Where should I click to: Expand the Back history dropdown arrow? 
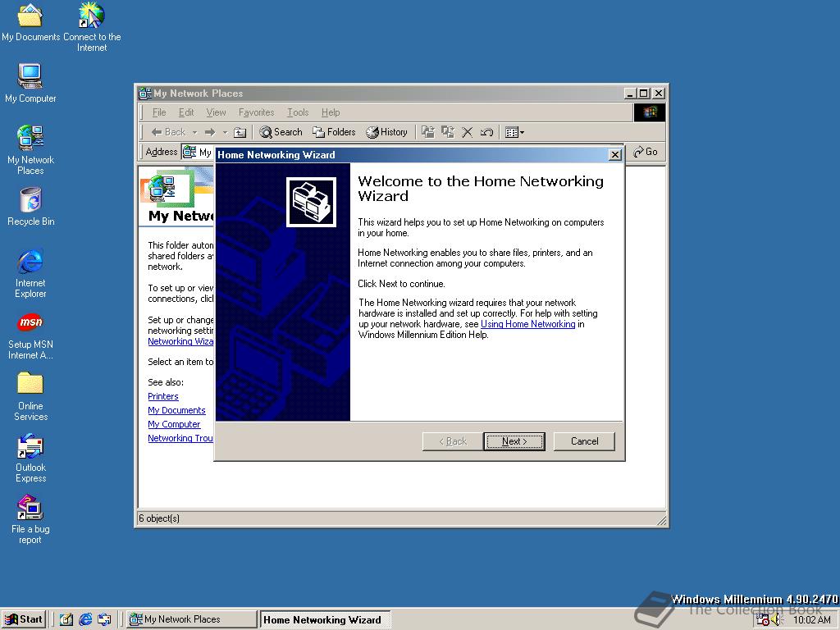[x=195, y=132]
